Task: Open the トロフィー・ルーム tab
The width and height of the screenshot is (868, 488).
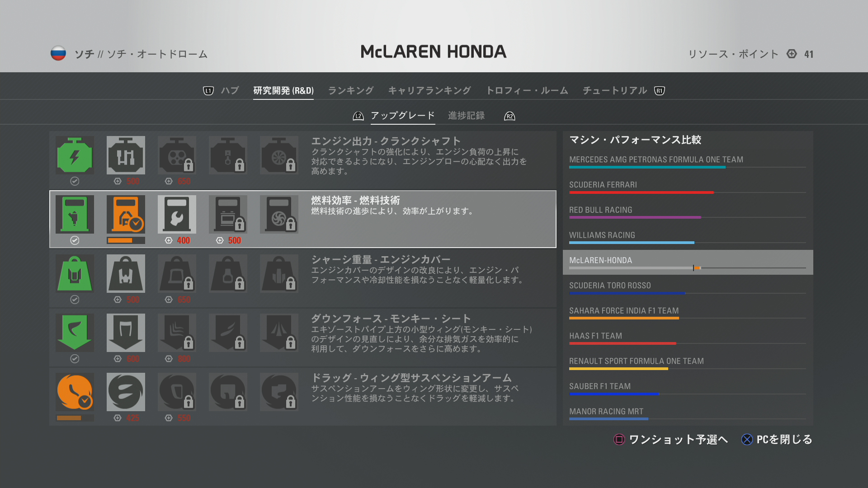Action: click(527, 90)
